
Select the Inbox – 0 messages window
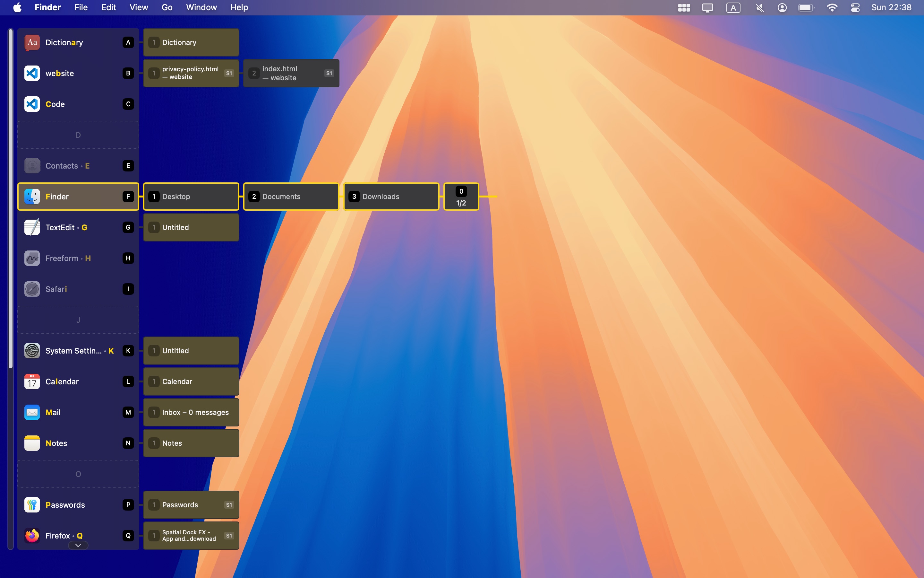[x=191, y=413]
